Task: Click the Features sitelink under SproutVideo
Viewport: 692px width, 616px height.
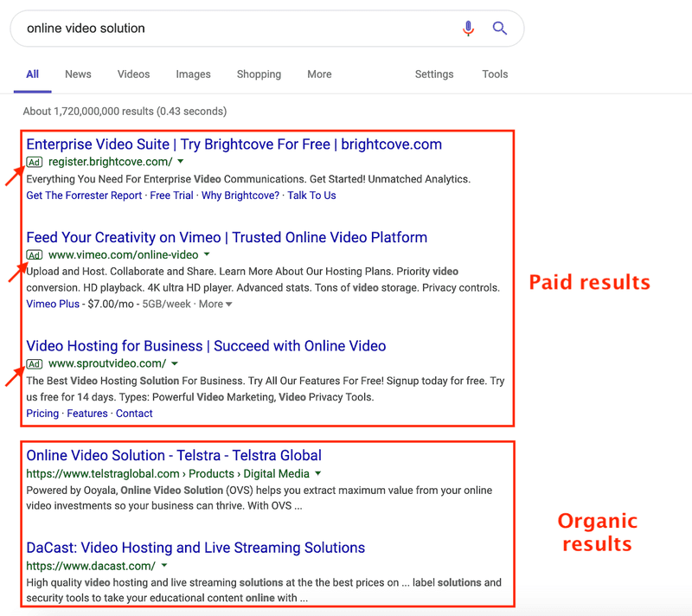Action: pyautogui.click(x=87, y=414)
